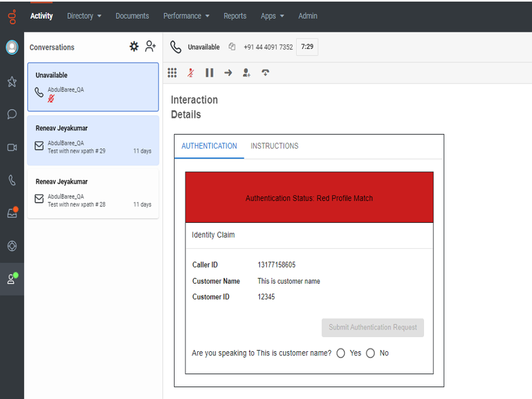Open Conversations settings gear icon
Screen dimensions: 532x399
coord(134,47)
